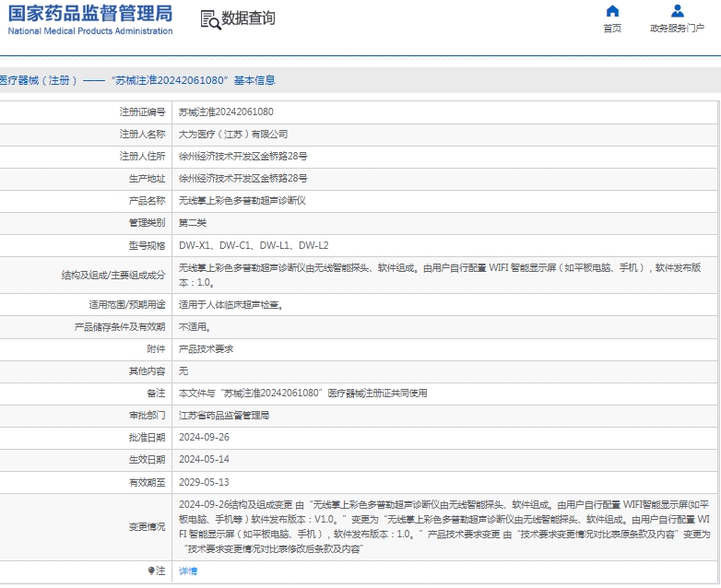This screenshot has width=721, height=588.
Task: Click the 首页 text link
Action: [612, 29]
